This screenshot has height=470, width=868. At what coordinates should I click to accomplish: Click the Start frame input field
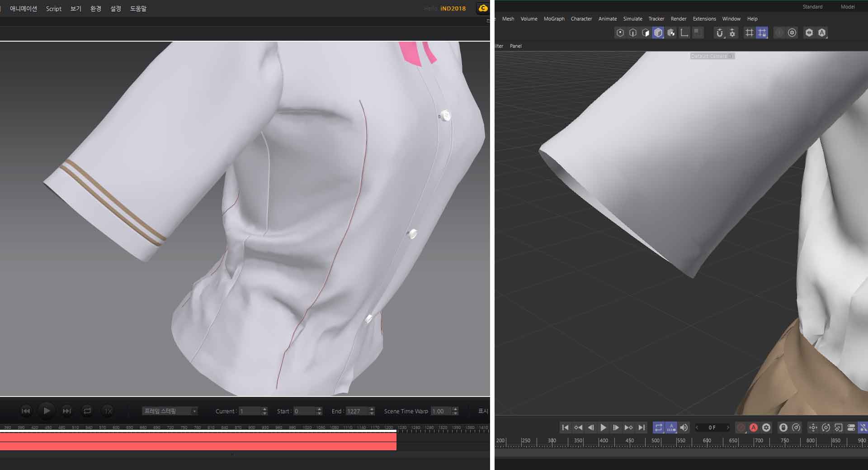305,411
